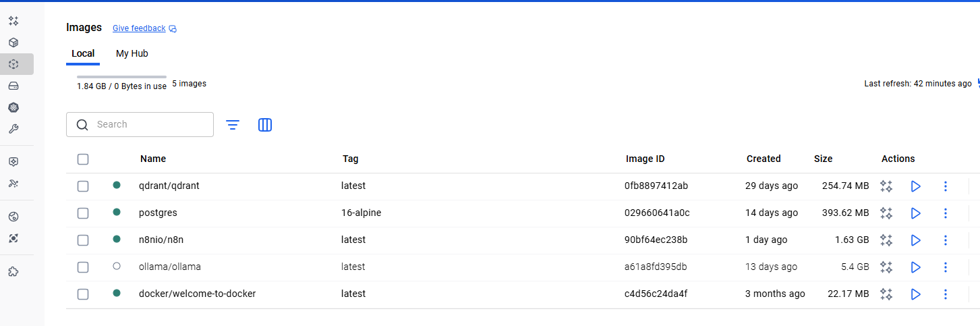Run the postgres image

point(915,213)
